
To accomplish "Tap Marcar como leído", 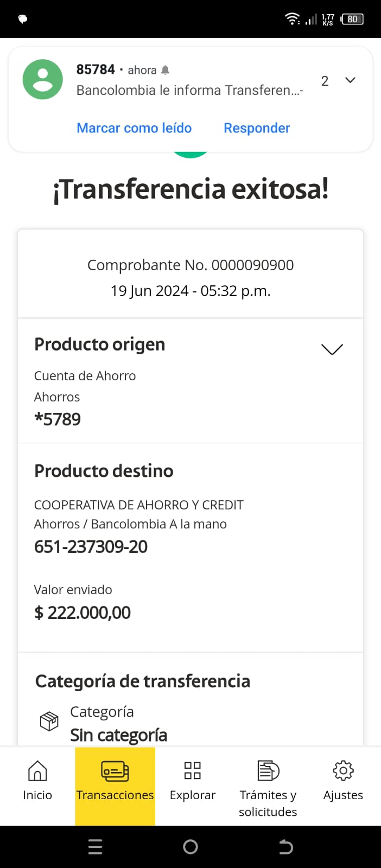I will pyautogui.click(x=134, y=128).
